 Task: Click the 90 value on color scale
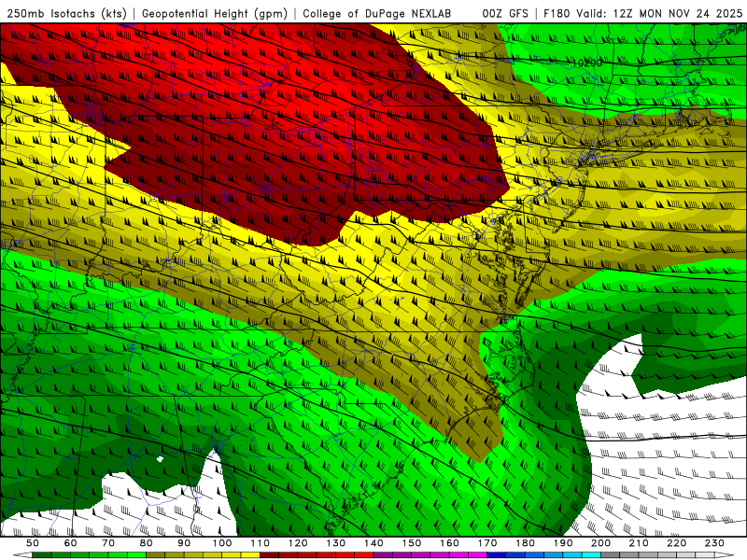(x=184, y=543)
